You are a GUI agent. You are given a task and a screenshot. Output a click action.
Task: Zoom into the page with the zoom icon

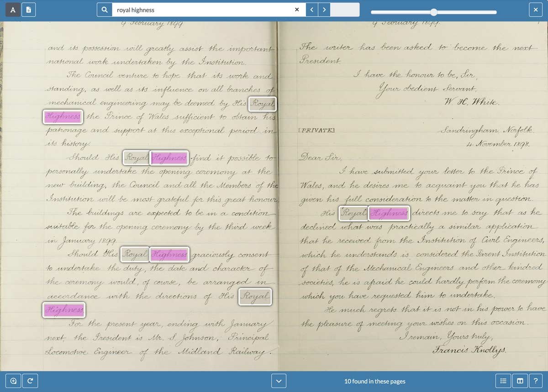[13, 380]
